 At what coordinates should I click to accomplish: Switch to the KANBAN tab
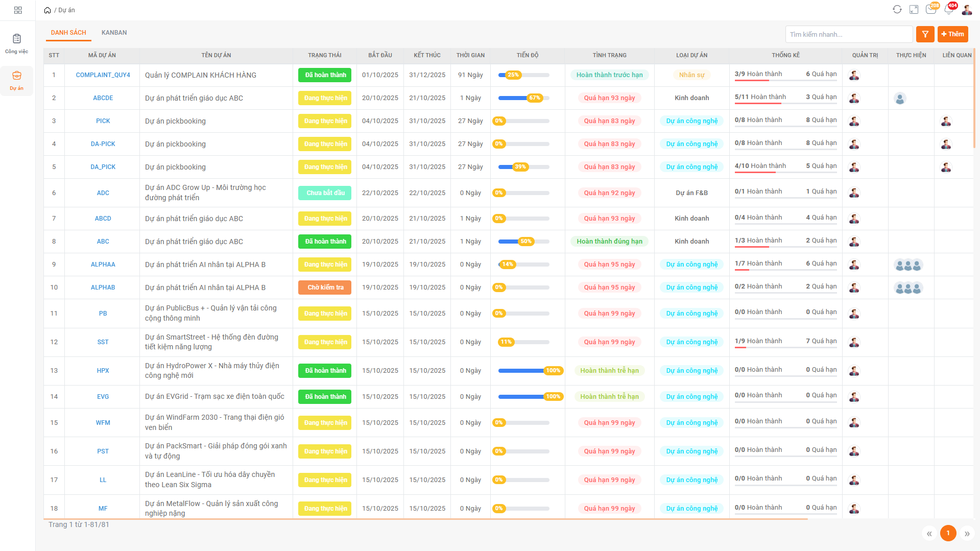(114, 33)
